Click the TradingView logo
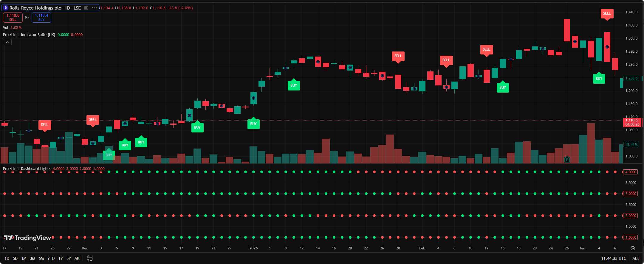 tap(27, 238)
